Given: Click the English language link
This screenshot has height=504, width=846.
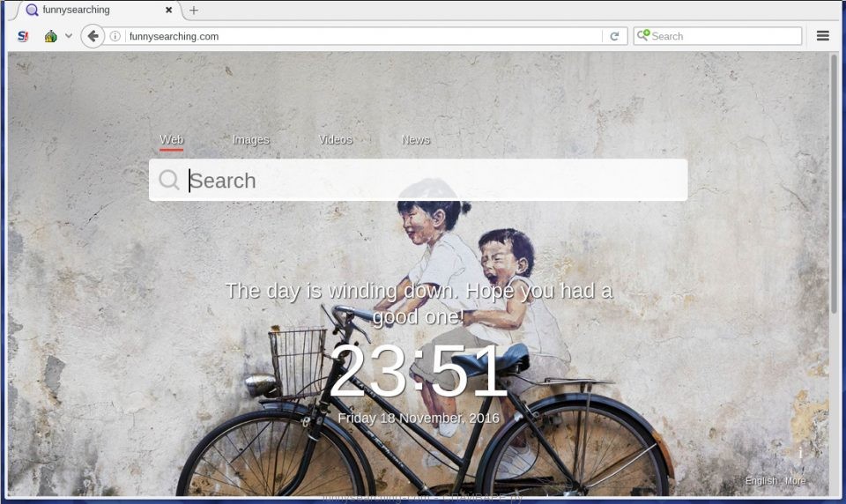Looking at the screenshot, I should (x=761, y=480).
